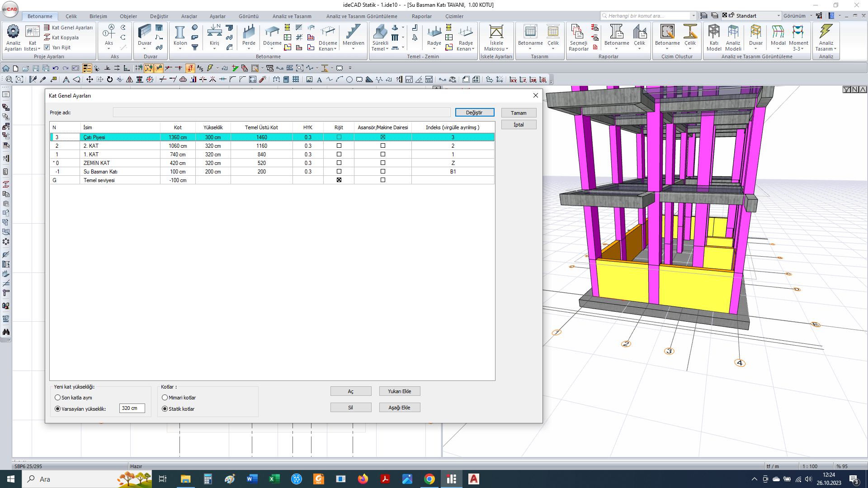Open Google Chrome from the taskbar
The height and width of the screenshot is (488, 868).
point(429,479)
